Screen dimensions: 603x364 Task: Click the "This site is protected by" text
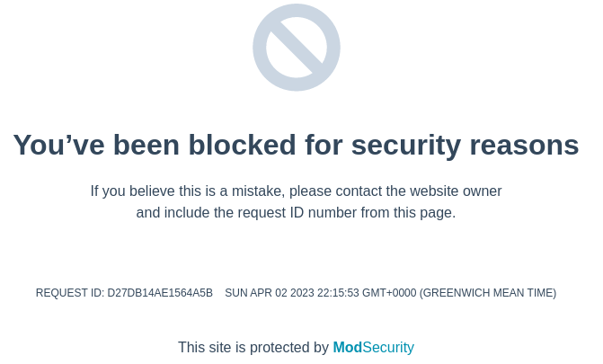(x=253, y=348)
